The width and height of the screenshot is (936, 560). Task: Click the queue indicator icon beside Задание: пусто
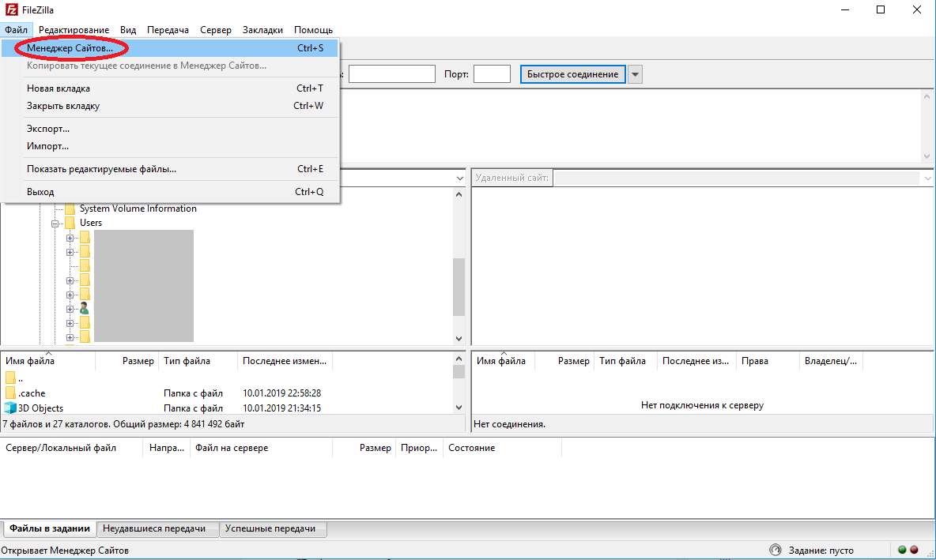[x=775, y=550]
